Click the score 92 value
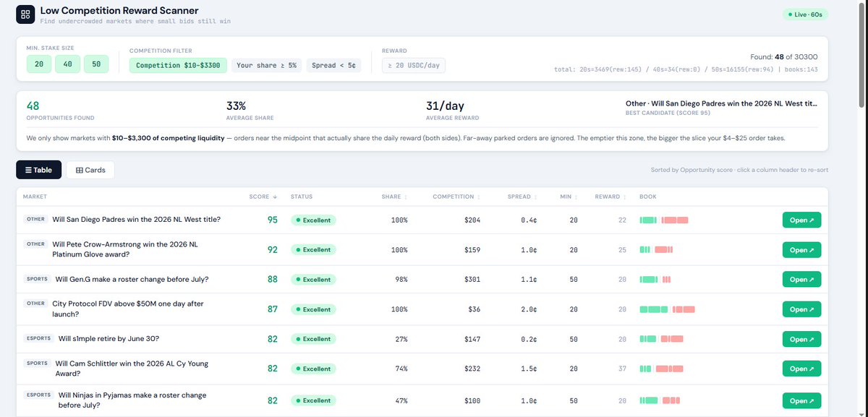The width and height of the screenshot is (868, 417). [x=273, y=249]
